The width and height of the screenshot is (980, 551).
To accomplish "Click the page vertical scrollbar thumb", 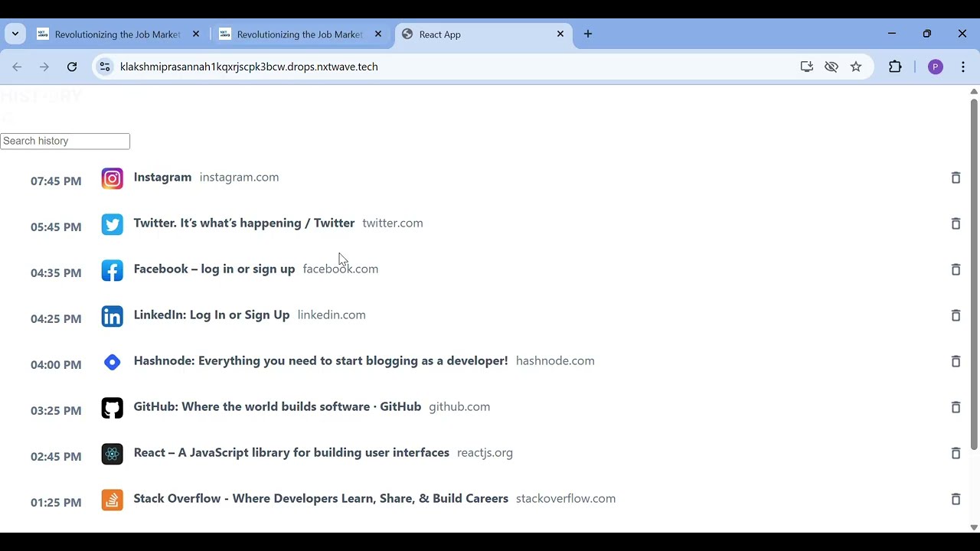I will [x=974, y=273].
